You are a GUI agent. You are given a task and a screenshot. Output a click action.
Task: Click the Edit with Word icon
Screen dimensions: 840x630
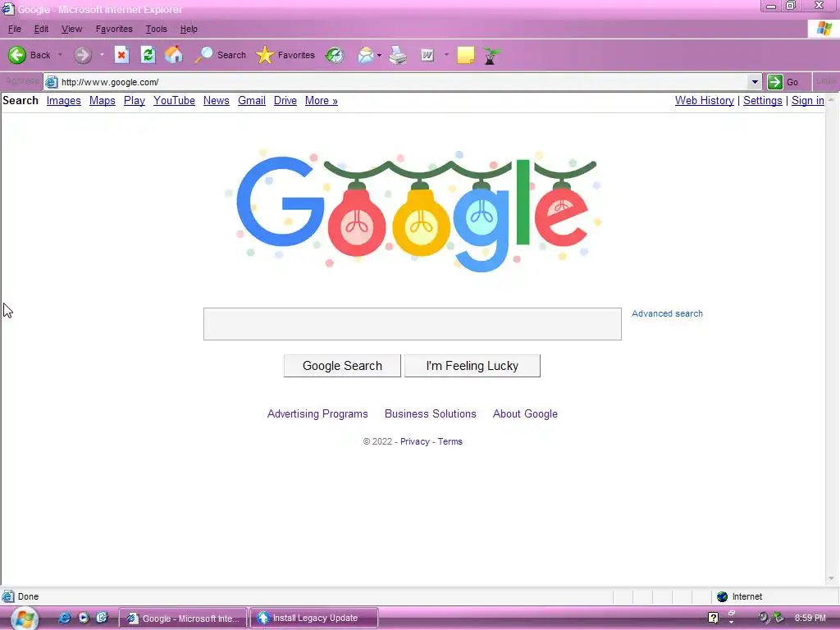[427, 55]
